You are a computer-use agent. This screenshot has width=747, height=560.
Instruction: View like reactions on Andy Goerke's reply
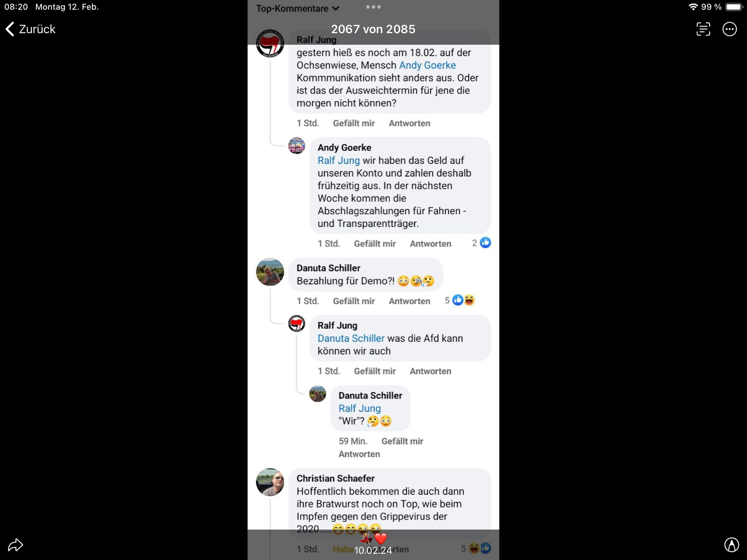[x=481, y=243]
